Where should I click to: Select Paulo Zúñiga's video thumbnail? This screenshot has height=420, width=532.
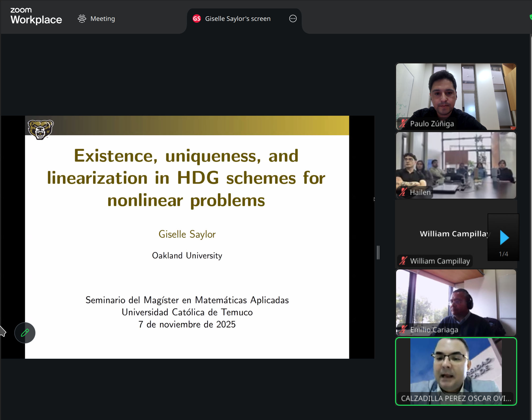pyautogui.click(x=456, y=95)
